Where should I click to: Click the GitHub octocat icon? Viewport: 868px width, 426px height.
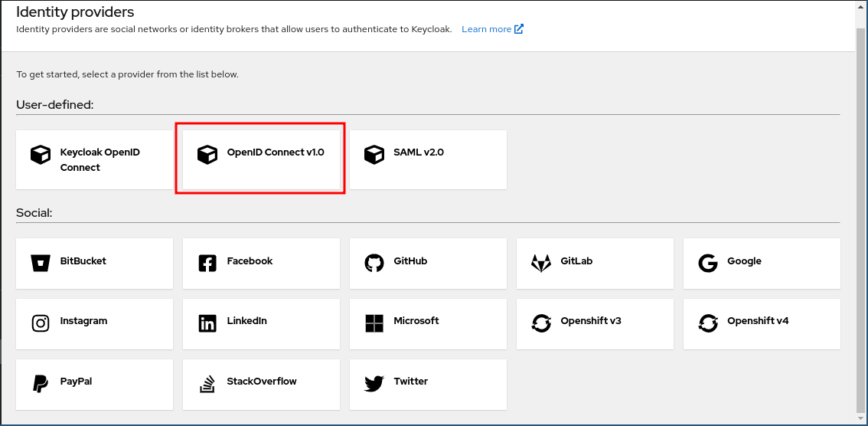point(374,263)
